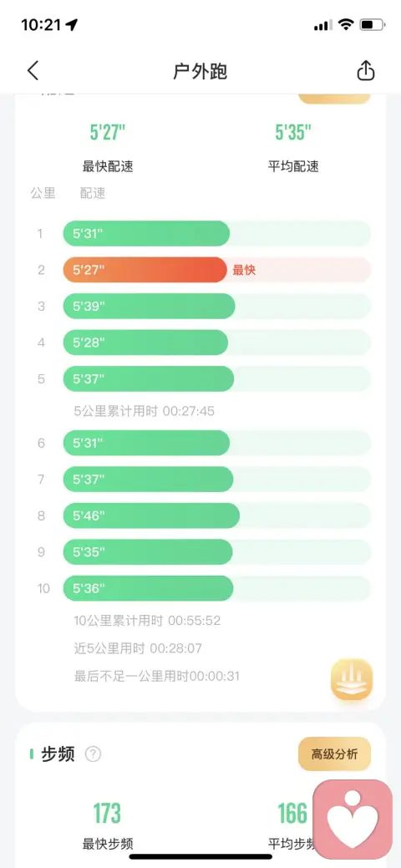The image size is (401, 868).
Task: Open 高级分析 for cadence section
Action: point(334,754)
